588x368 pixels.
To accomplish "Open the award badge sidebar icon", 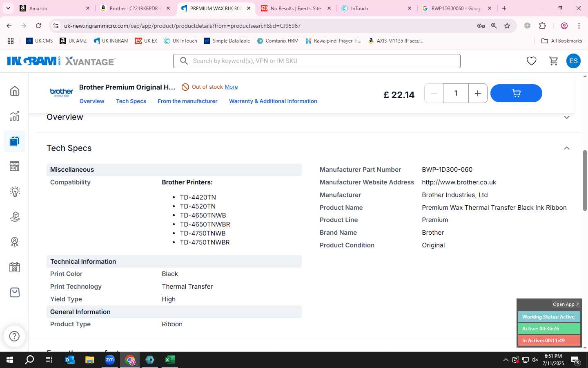I will [15, 242].
